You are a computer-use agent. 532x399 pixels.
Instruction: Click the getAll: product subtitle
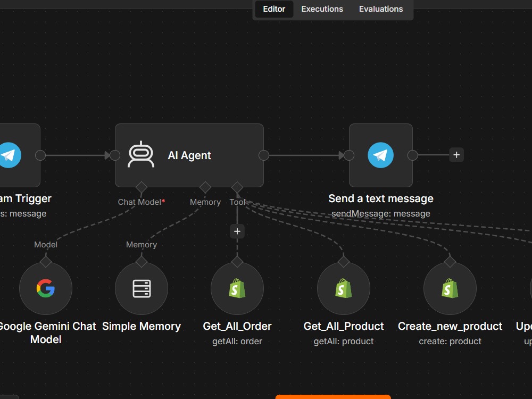(x=344, y=342)
